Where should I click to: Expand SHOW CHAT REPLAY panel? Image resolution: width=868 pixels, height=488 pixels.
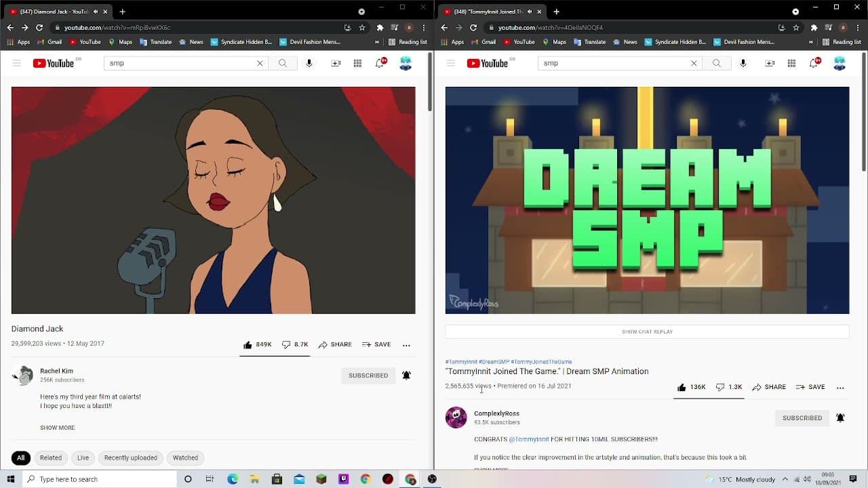[647, 331]
